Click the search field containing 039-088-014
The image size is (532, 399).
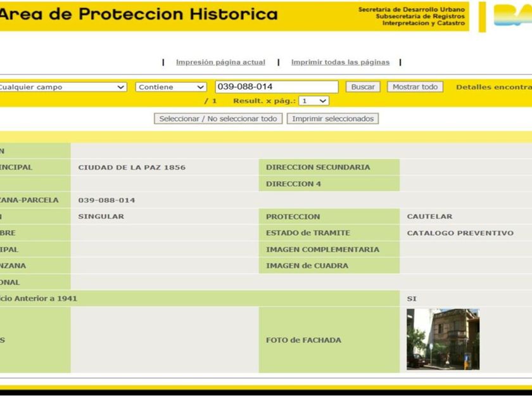(277, 87)
